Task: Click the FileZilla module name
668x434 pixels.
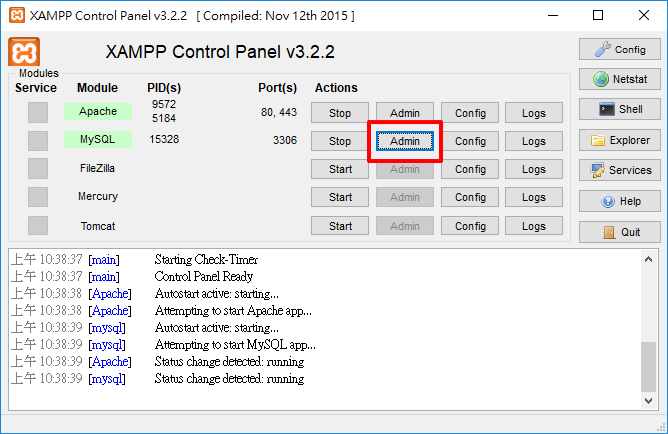Action: (98, 168)
